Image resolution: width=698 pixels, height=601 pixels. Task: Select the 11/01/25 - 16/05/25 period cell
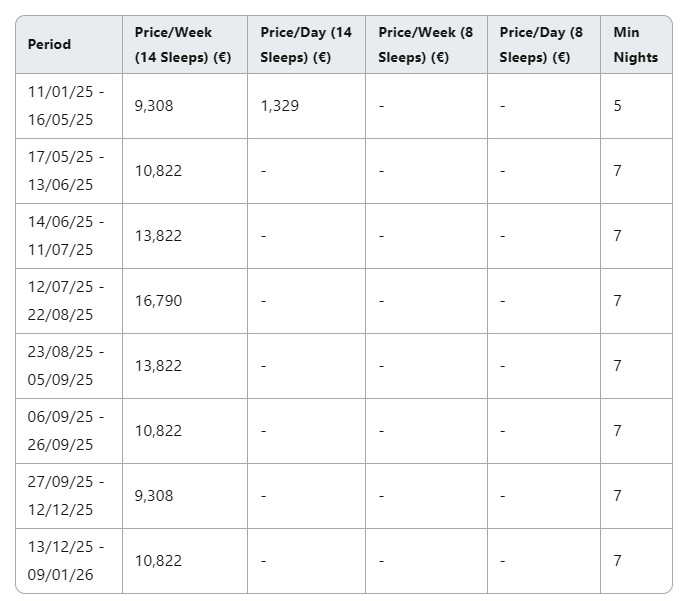pos(69,106)
